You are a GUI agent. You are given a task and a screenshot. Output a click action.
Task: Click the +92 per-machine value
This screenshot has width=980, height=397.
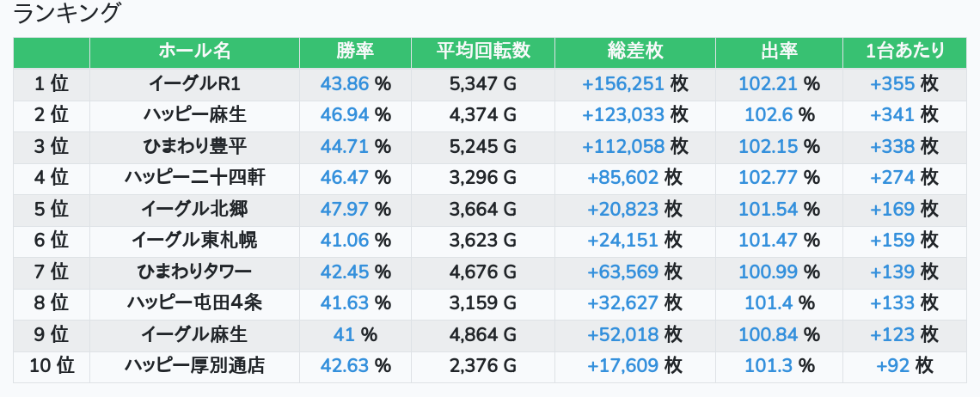pyautogui.click(x=893, y=365)
